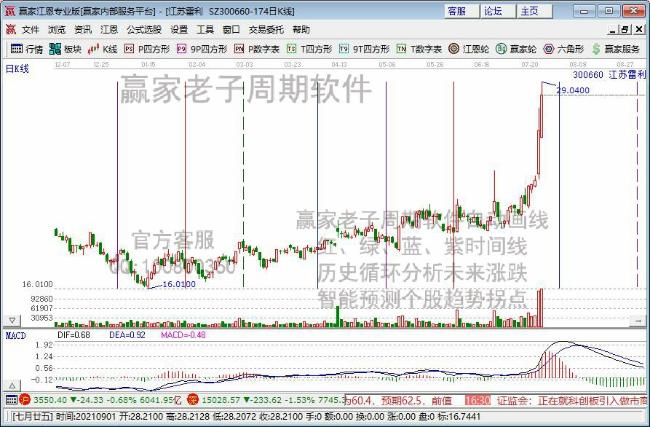
Task: Open the 资讯 menu
Action: 83,30
